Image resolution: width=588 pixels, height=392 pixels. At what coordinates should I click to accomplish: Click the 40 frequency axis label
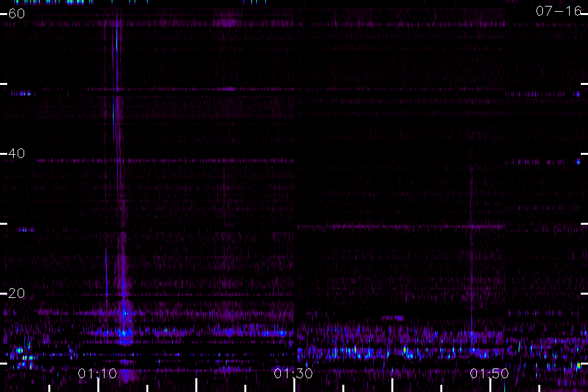16,154
